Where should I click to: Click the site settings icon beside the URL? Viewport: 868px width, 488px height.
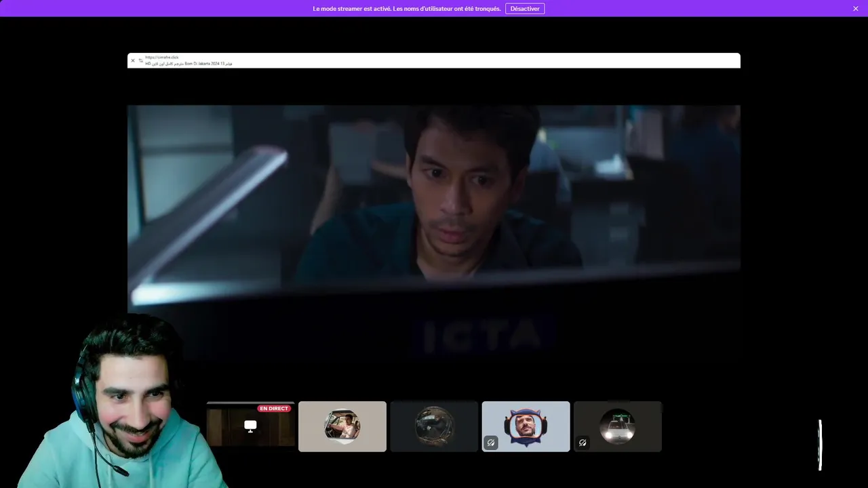coord(141,60)
